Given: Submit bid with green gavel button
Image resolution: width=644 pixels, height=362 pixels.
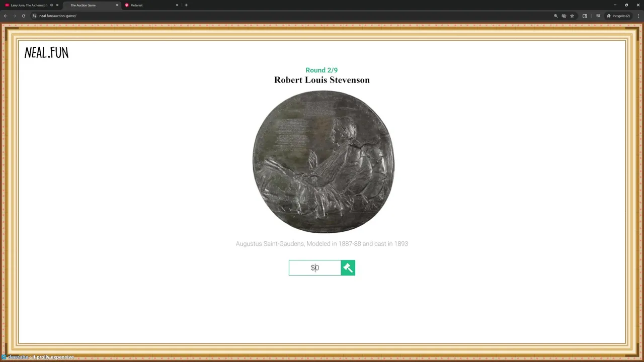Looking at the screenshot, I should (348, 268).
